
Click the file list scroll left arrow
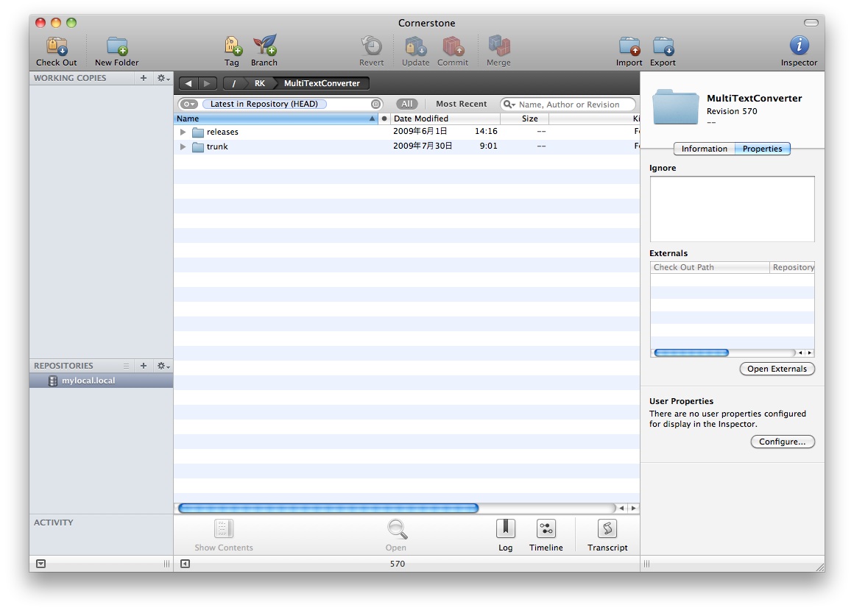click(621, 508)
